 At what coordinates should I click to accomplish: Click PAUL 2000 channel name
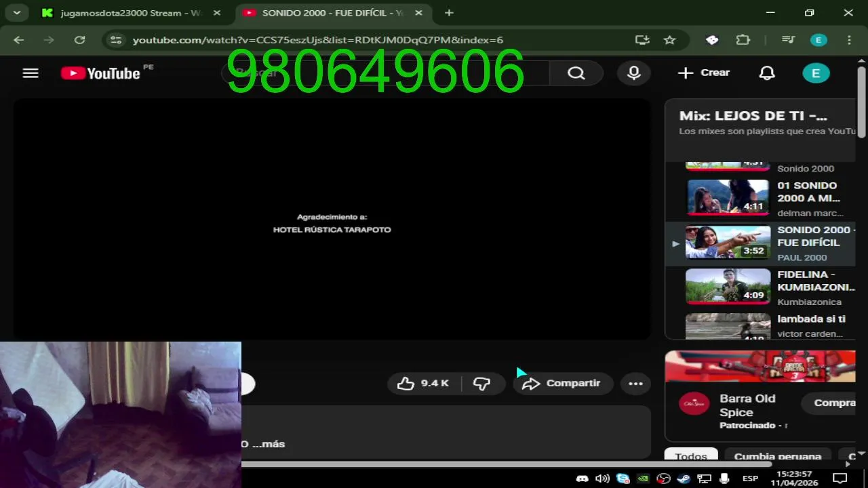click(x=802, y=258)
